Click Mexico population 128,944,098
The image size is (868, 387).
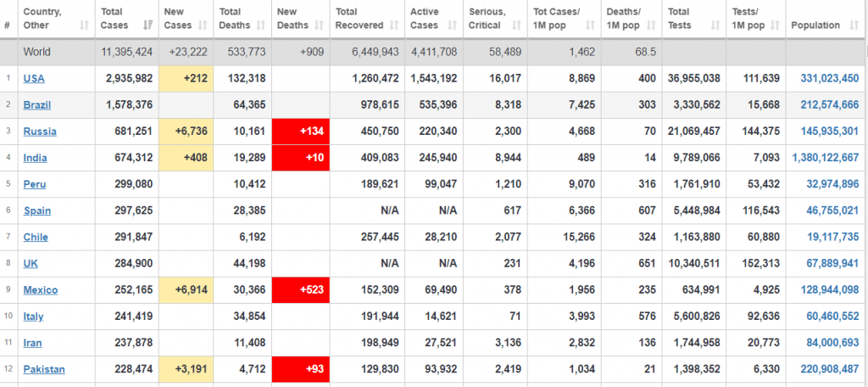coord(830,290)
